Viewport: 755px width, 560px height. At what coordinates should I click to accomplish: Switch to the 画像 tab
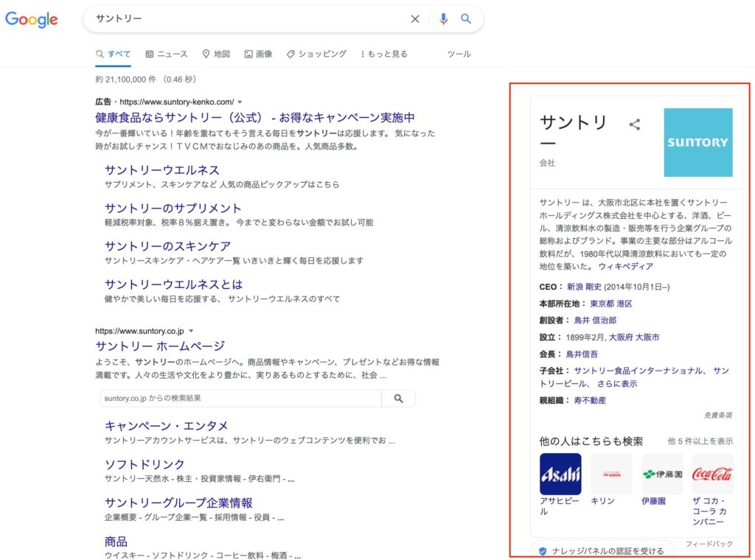click(x=259, y=54)
